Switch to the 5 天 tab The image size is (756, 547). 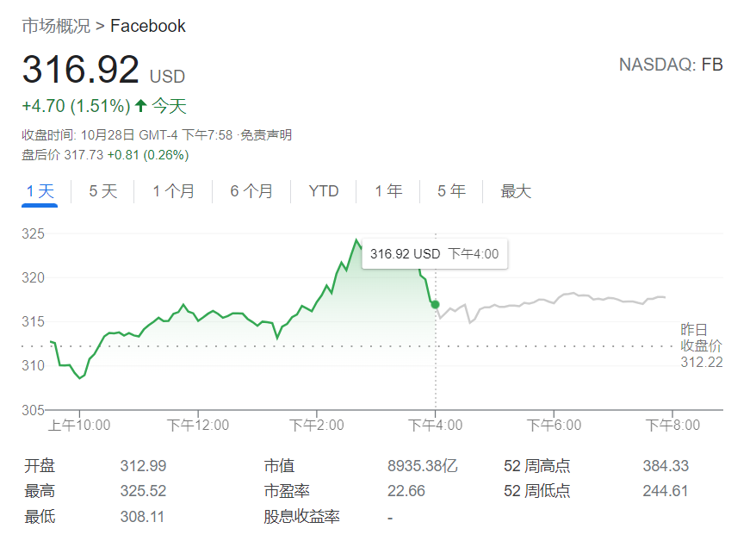102,191
